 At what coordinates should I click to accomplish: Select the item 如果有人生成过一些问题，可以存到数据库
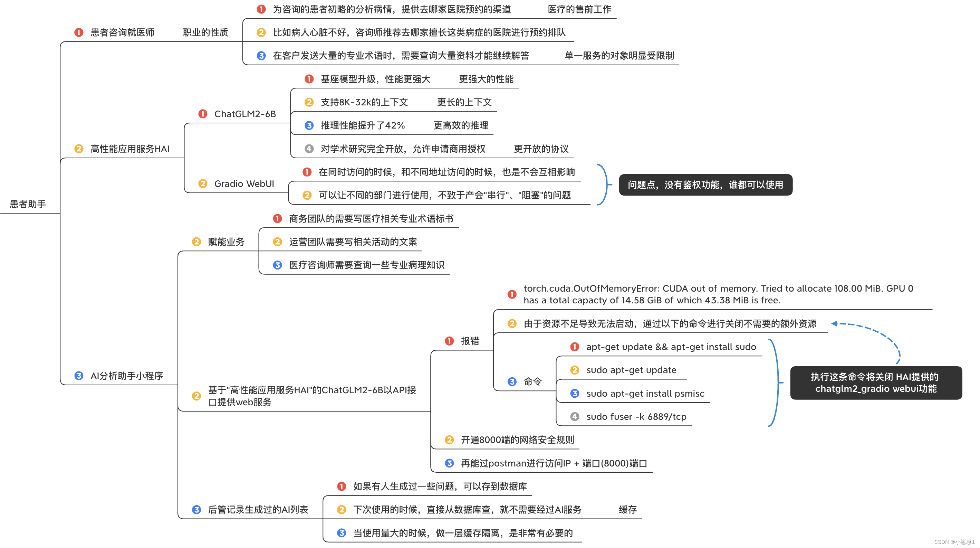coord(440,487)
